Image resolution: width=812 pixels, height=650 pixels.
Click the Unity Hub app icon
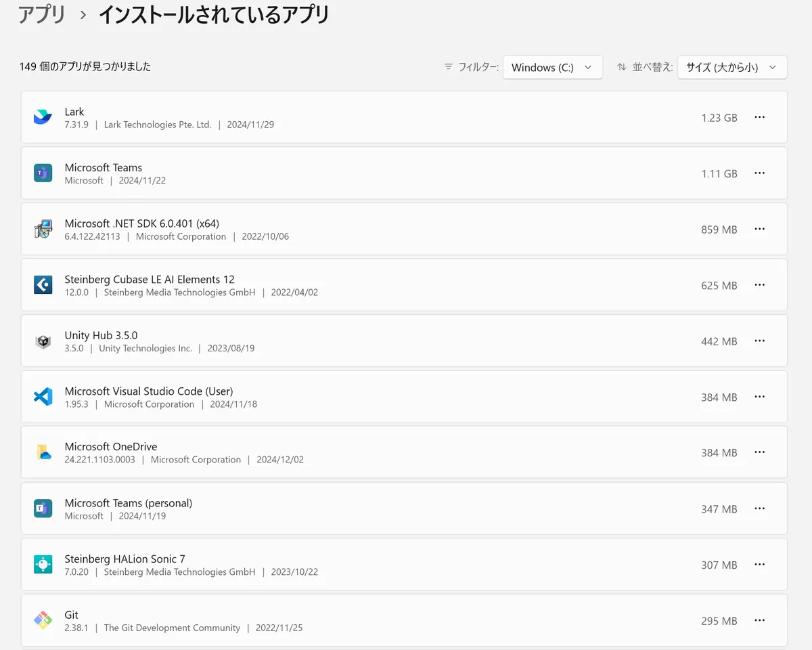click(x=43, y=341)
